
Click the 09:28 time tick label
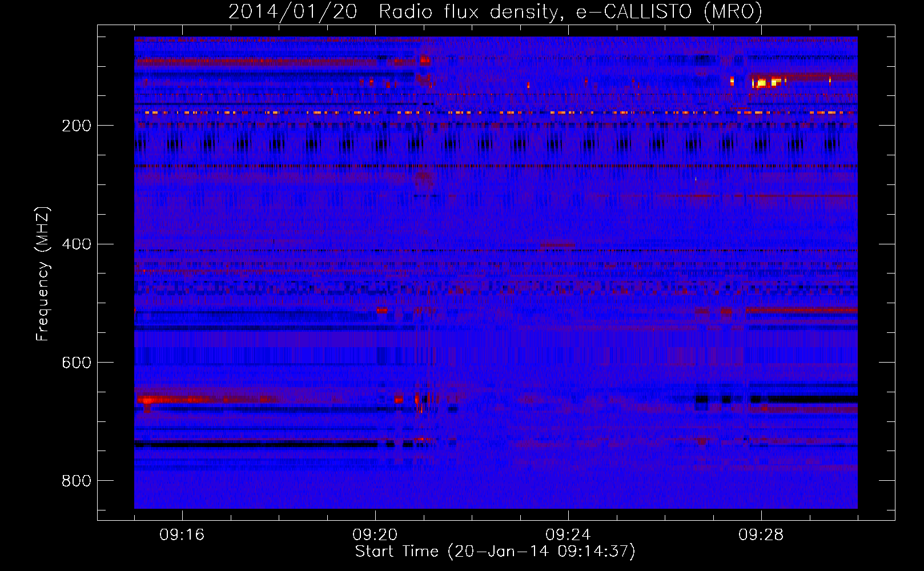[761, 534]
